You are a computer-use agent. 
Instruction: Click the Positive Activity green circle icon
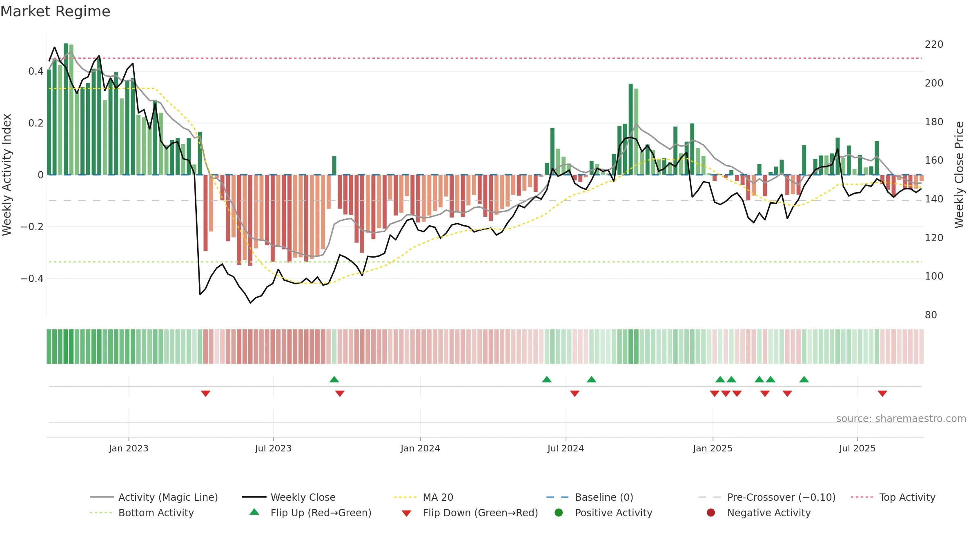(559, 512)
